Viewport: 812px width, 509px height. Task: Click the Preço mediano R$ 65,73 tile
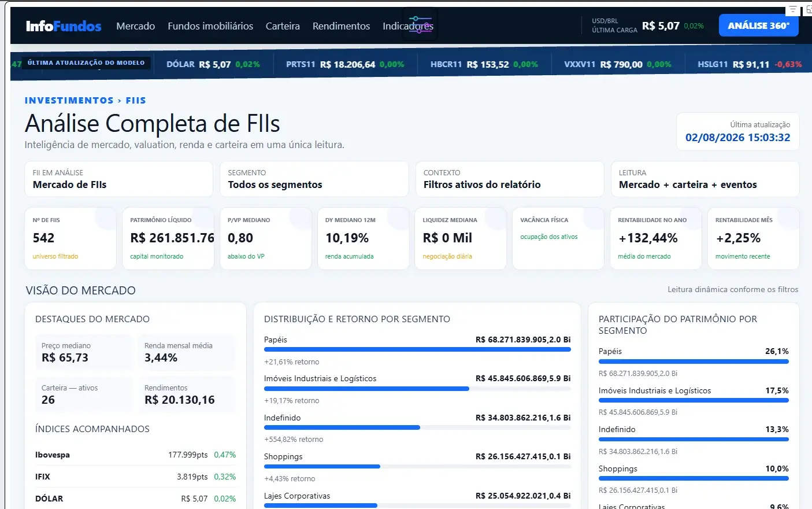pos(83,352)
